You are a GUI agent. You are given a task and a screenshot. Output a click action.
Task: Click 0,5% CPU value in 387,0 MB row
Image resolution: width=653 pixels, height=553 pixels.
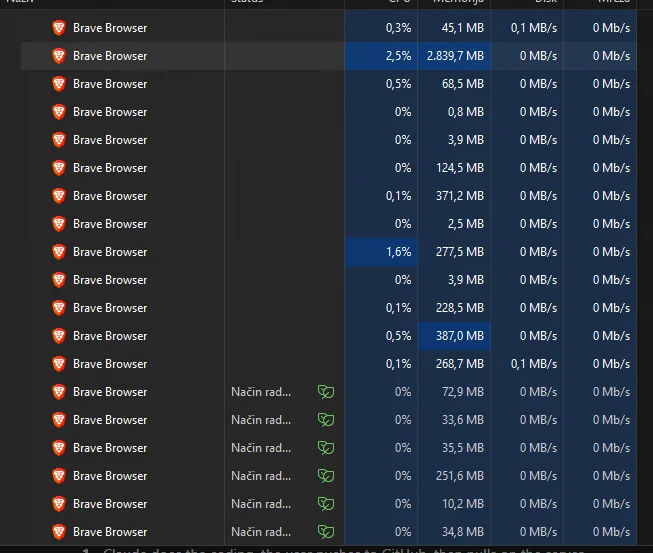(x=399, y=336)
